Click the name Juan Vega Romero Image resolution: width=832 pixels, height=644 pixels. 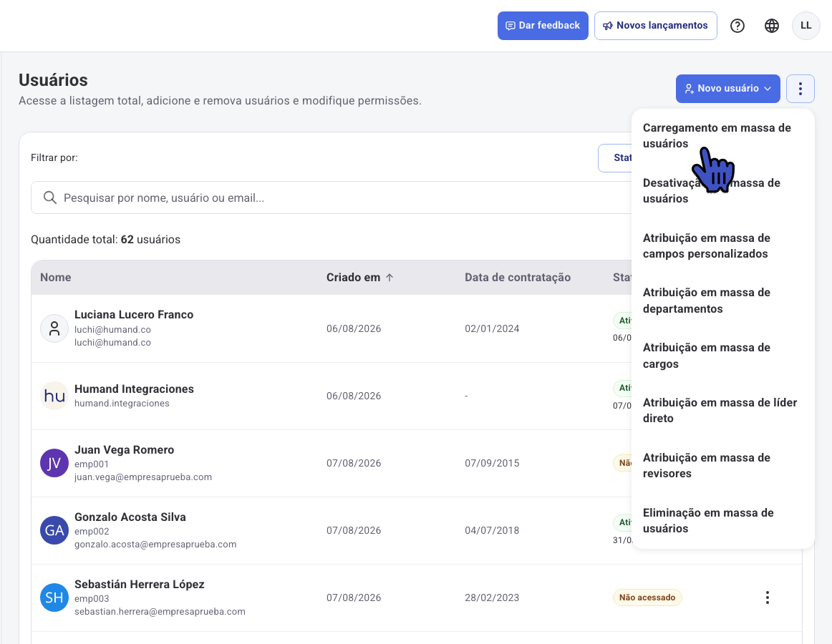click(x=124, y=450)
